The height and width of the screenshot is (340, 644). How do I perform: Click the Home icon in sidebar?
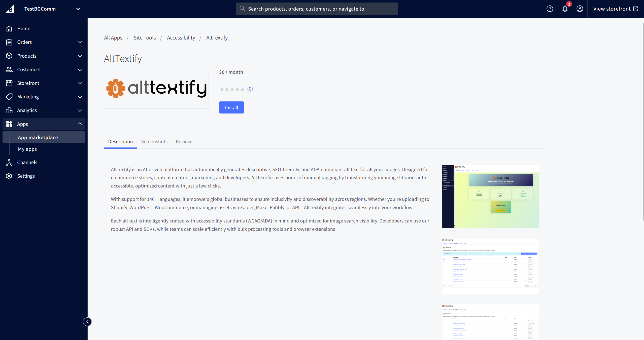pos(9,28)
